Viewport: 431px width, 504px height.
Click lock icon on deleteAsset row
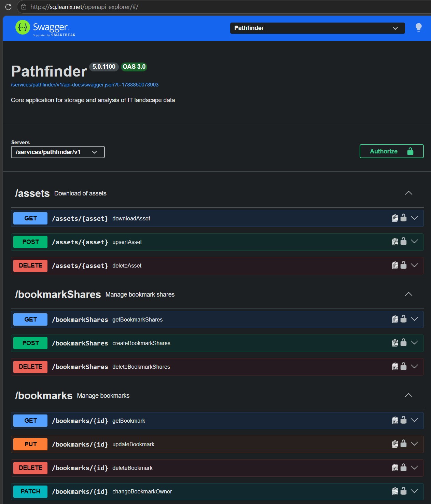(403, 265)
